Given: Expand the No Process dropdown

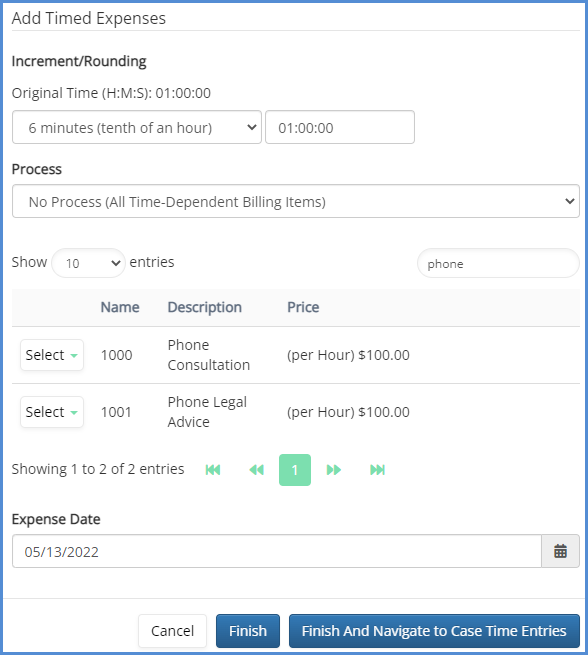Looking at the screenshot, I should click(x=296, y=201).
